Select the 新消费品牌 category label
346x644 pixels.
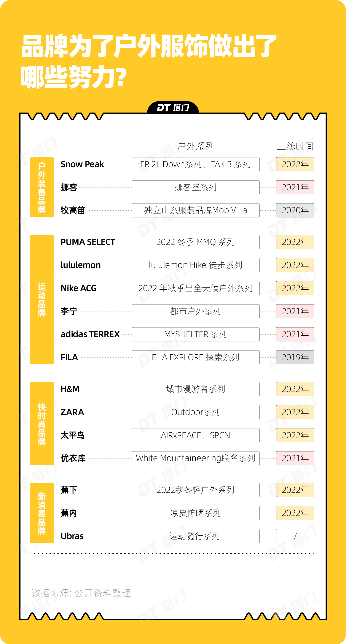pos(42,513)
